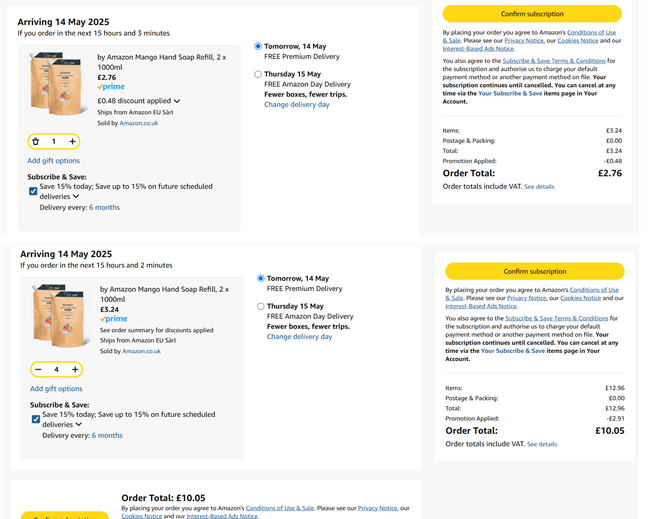
Task: Confirm subscription above the £10.05 order summary
Action: 535,271
